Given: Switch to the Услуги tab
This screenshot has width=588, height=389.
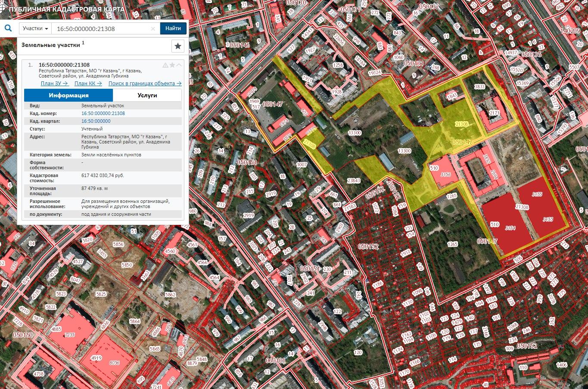Looking at the screenshot, I should click(x=147, y=95).
